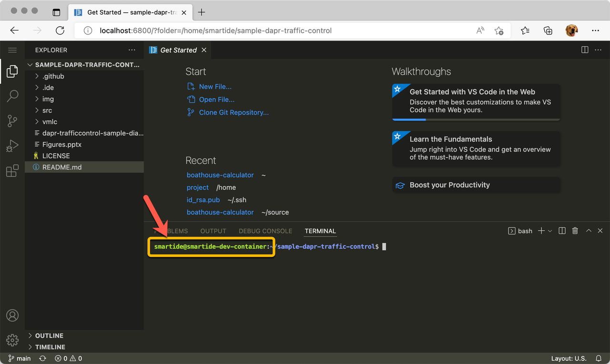Kill terminal with trash icon
Screen dimensions: 610x364
[x=575, y=231]
